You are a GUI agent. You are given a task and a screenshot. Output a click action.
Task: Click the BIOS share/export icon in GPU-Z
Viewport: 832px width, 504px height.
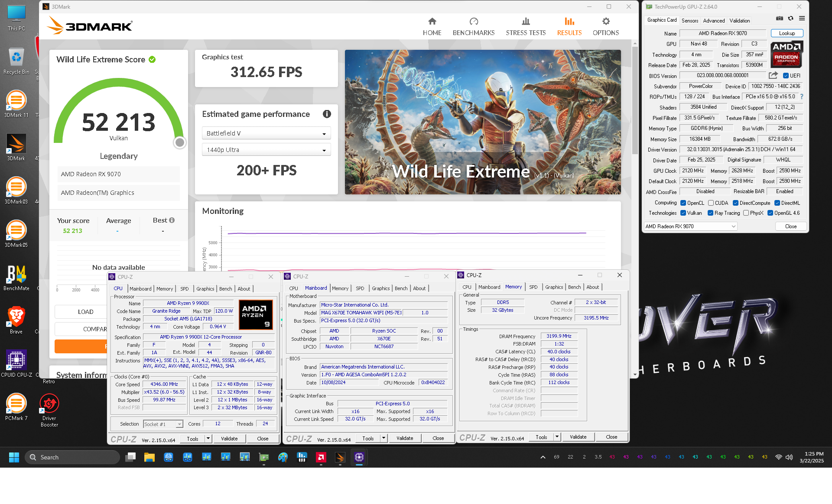point(773,75)
